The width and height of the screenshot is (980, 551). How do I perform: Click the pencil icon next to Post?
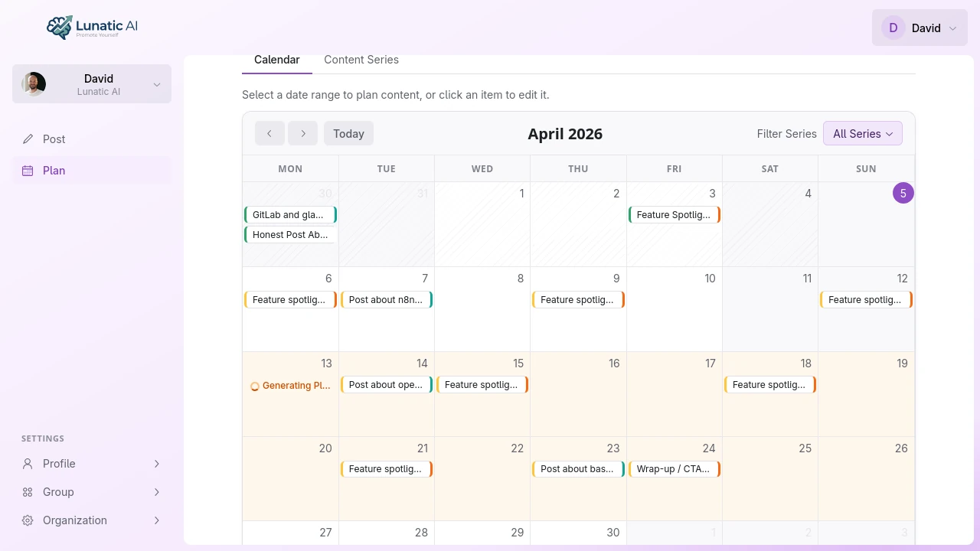coord(28,139)
